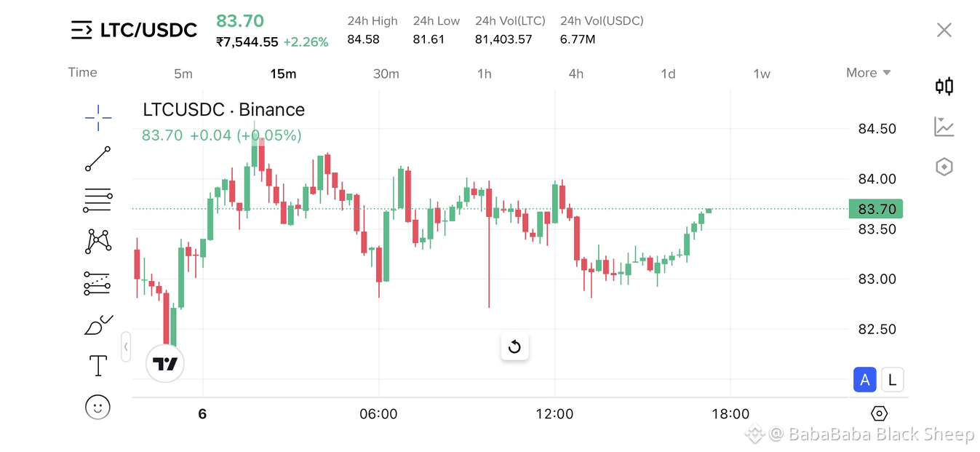Select the 1h timeframe tab
The height and width of the screenshot is (452, 980).
click(485, 74)
